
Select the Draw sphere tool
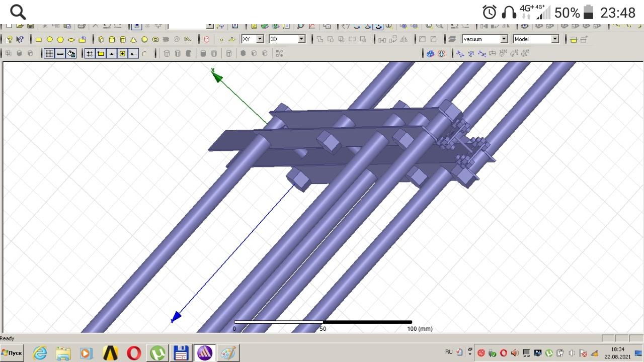pyautogui.click(x=144, y=39)
